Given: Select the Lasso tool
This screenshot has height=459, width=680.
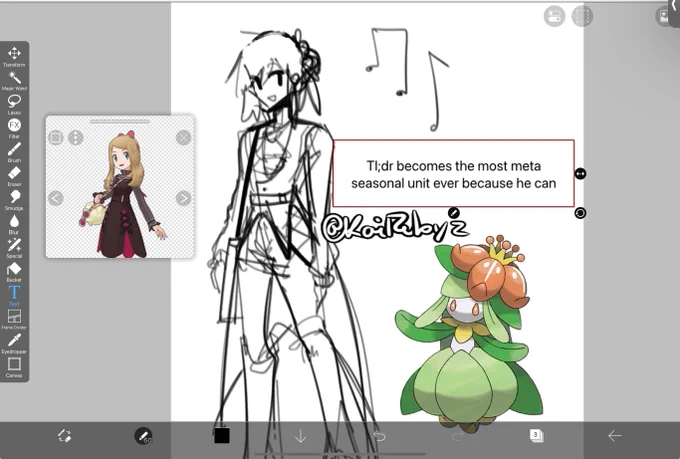Looking at the screenshot, I should point(14,105).
